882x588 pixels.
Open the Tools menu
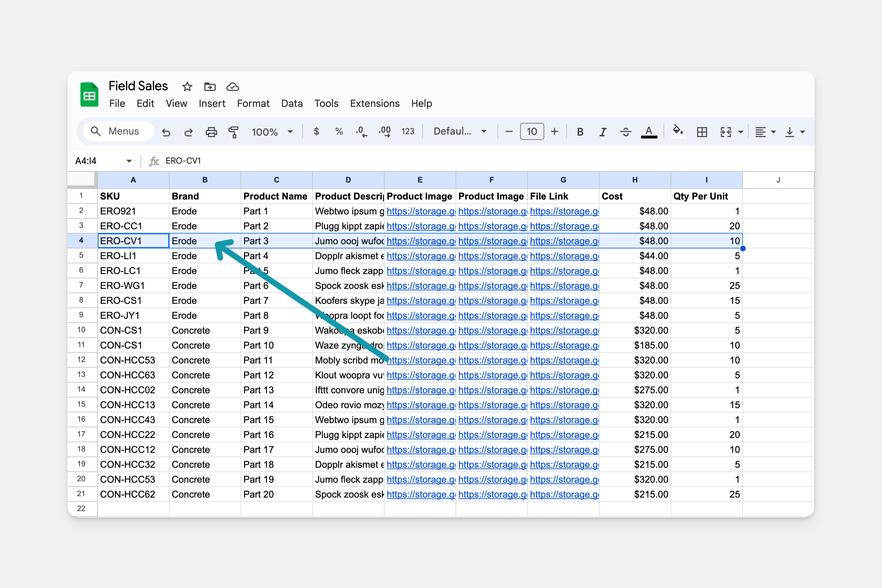tap(326, 104)
